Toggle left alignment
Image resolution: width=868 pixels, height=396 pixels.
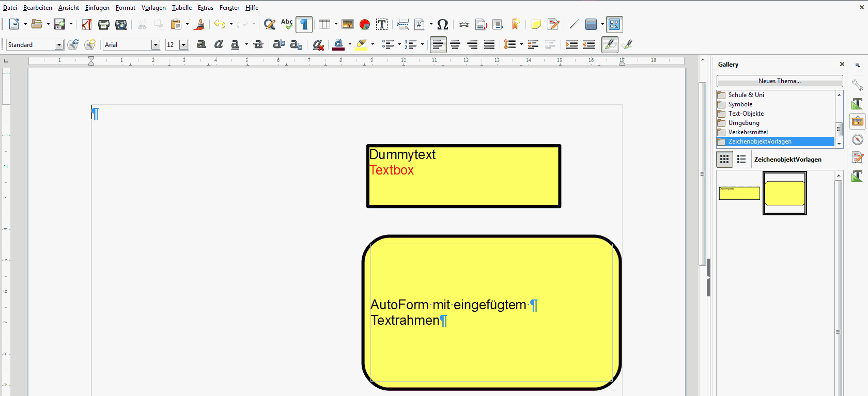tap(438, 45)
